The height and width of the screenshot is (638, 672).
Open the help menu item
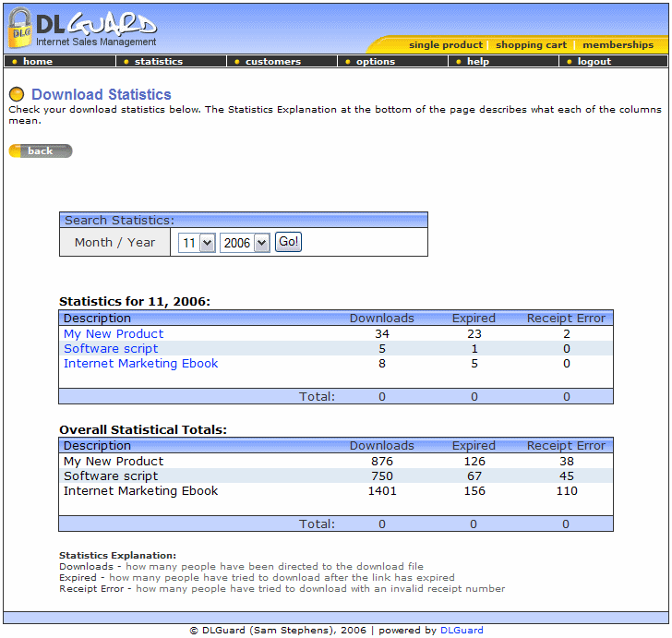click(x=477, y=62)
